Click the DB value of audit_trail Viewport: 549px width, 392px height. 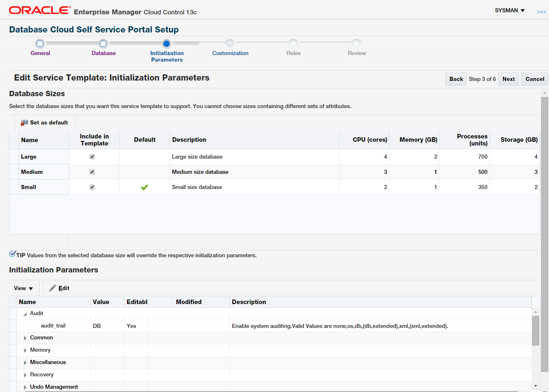(x=97, y=326)
